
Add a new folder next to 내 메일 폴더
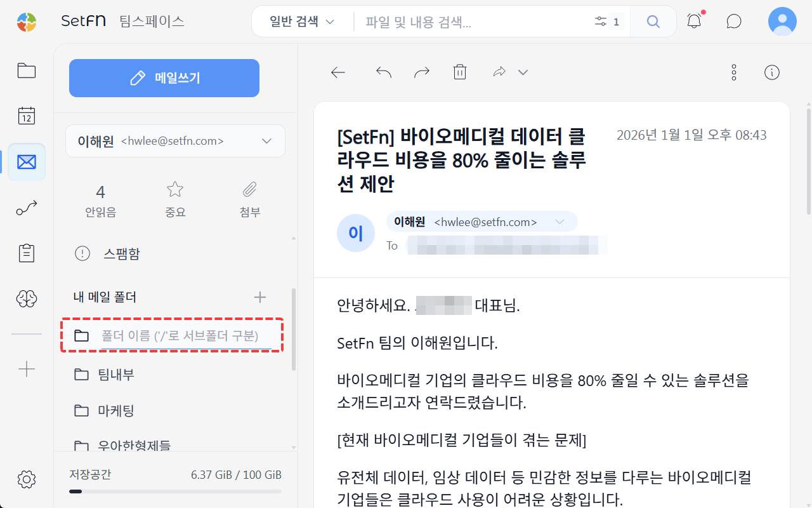pyautogui.click(x=260, y=297)
